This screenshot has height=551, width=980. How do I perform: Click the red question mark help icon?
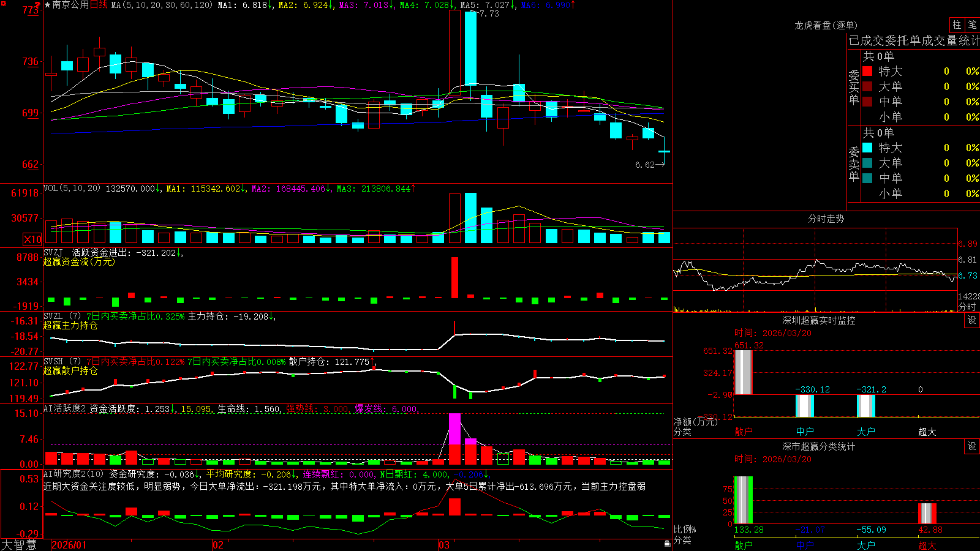tap(39, 6)
